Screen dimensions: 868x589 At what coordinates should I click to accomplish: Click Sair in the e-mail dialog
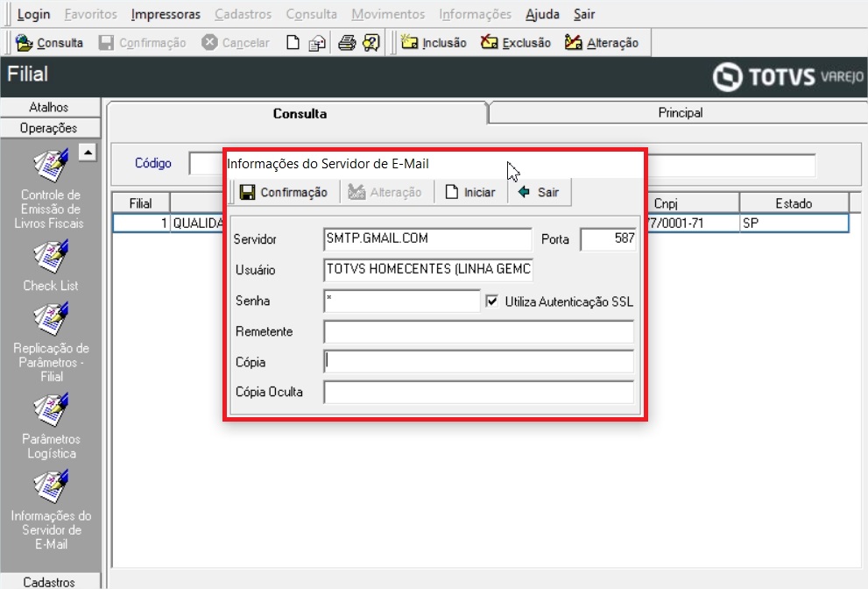(539, 192)
